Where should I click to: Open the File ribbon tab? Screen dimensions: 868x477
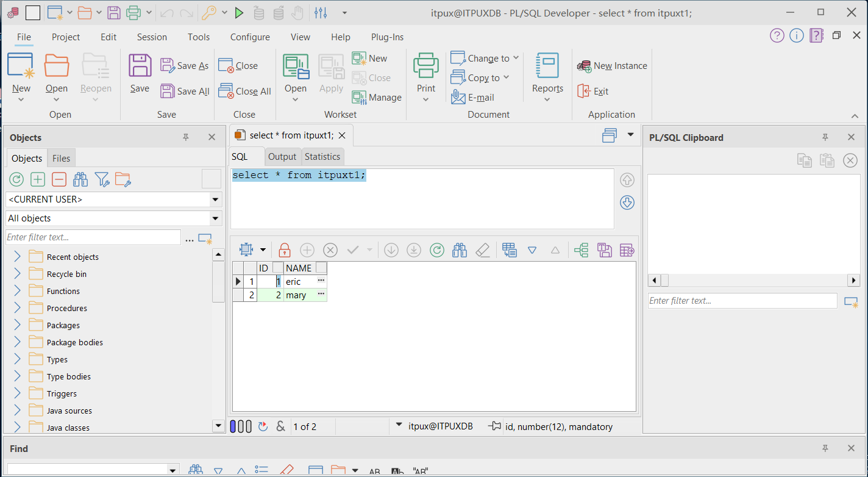pos(24,37)
